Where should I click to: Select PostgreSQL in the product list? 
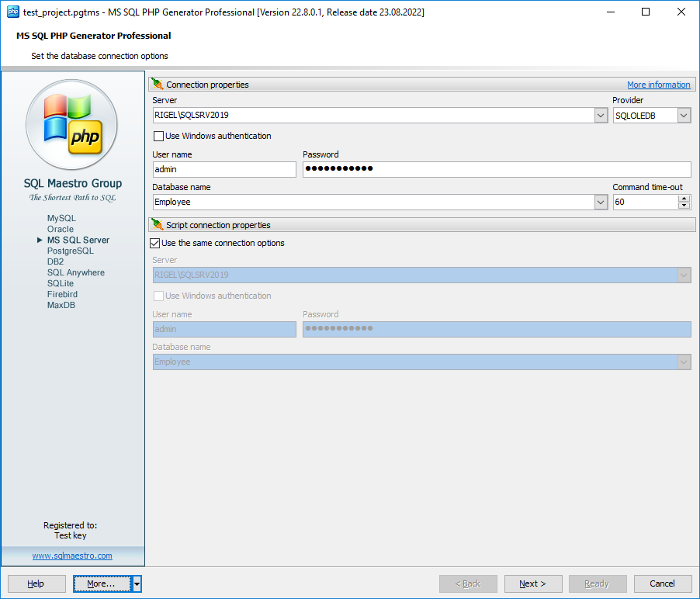pyautogui.click(x=70, y=251)
